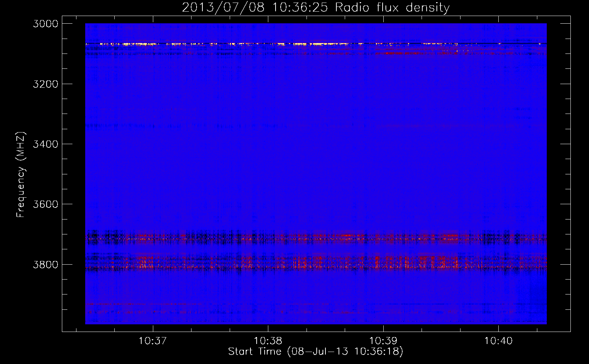The image size is (589, 364).
Task: Click the time '10:36:25' in the title
Action: pos(300,7)
